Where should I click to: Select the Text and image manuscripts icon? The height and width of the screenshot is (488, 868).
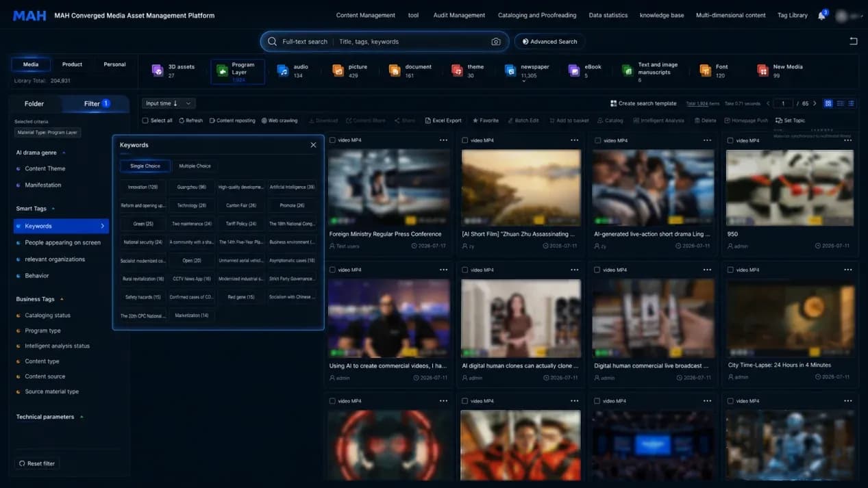pyautogui.click(x=627, y=70)
